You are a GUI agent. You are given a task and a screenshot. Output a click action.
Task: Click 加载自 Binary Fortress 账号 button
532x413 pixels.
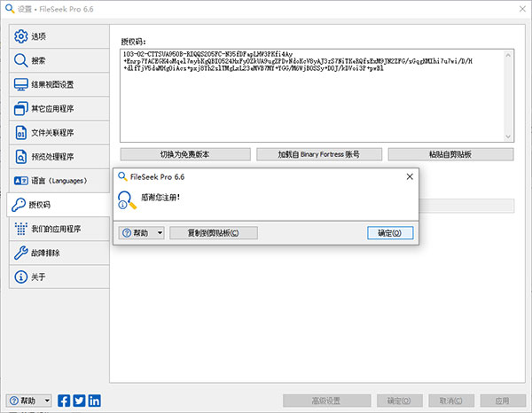[319, 154]
